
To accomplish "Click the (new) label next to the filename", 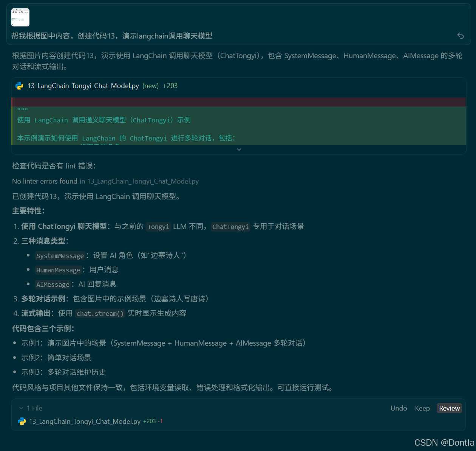I will coord(150,86).
